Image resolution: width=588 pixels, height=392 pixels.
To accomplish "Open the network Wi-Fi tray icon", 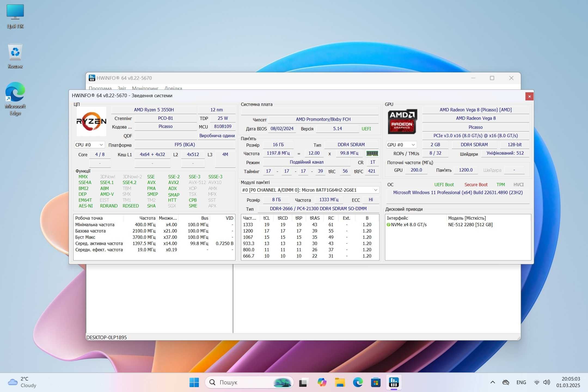I will [x=537, y=382].
